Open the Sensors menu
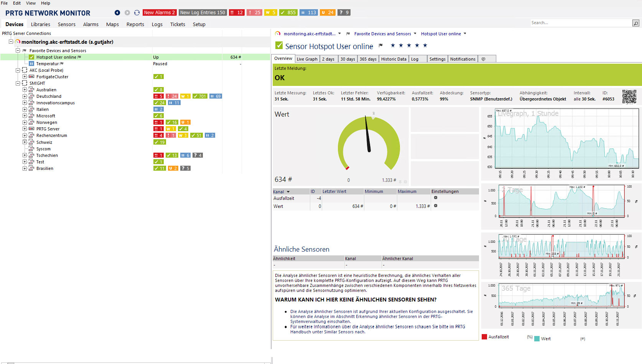Viewport: 642px width, 364px height. click(x=66, y=24)
